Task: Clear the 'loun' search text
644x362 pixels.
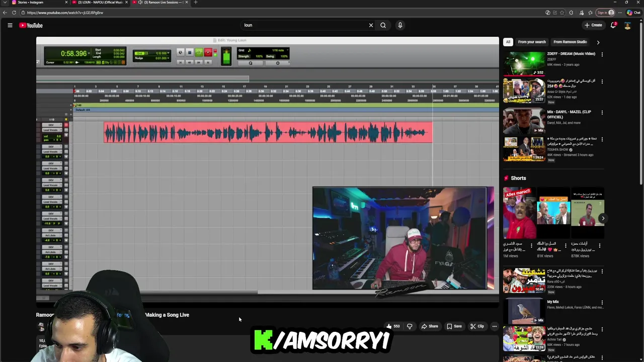Action: tap(371, 25)
